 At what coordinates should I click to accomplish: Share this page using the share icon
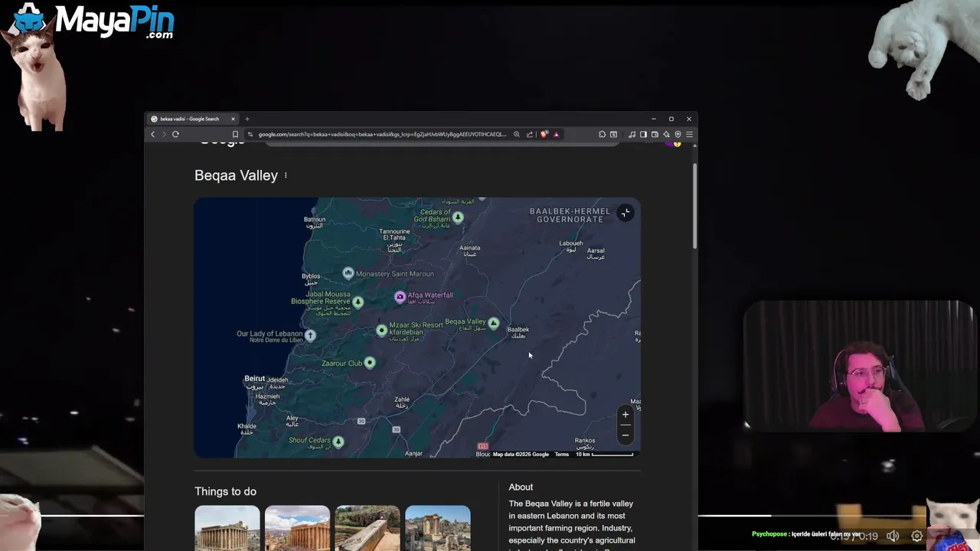tap(530, 135)
